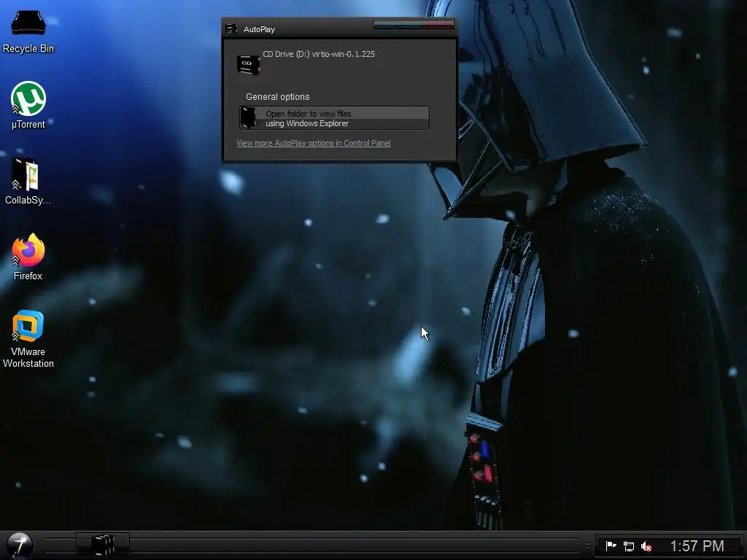Click the CD Drive (D:) disc icon
The height and width of the screenshot is (560, 747).
tap(249, 65)
